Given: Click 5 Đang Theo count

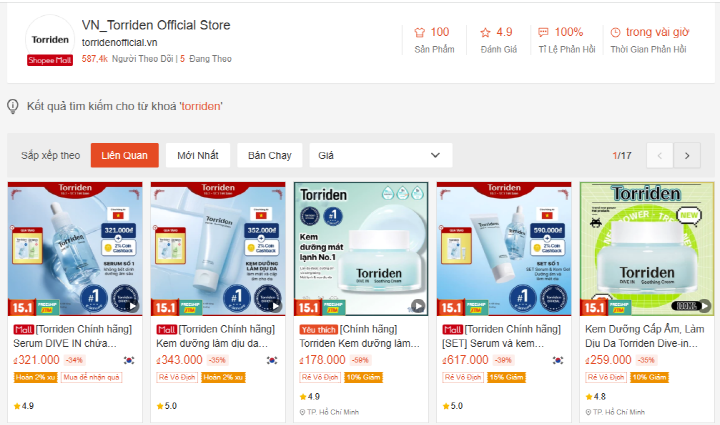Looking at the screenshot, I should pyautogui.click(x=206, y=59).
